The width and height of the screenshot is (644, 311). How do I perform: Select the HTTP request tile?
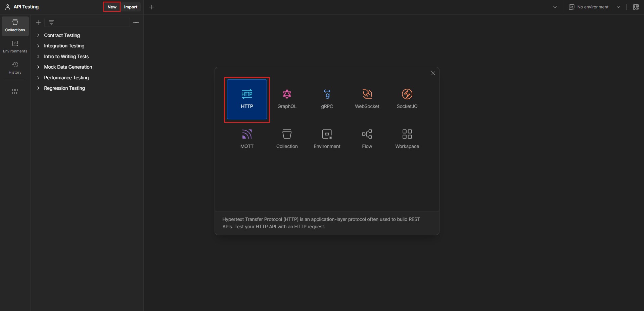point(247,100)
